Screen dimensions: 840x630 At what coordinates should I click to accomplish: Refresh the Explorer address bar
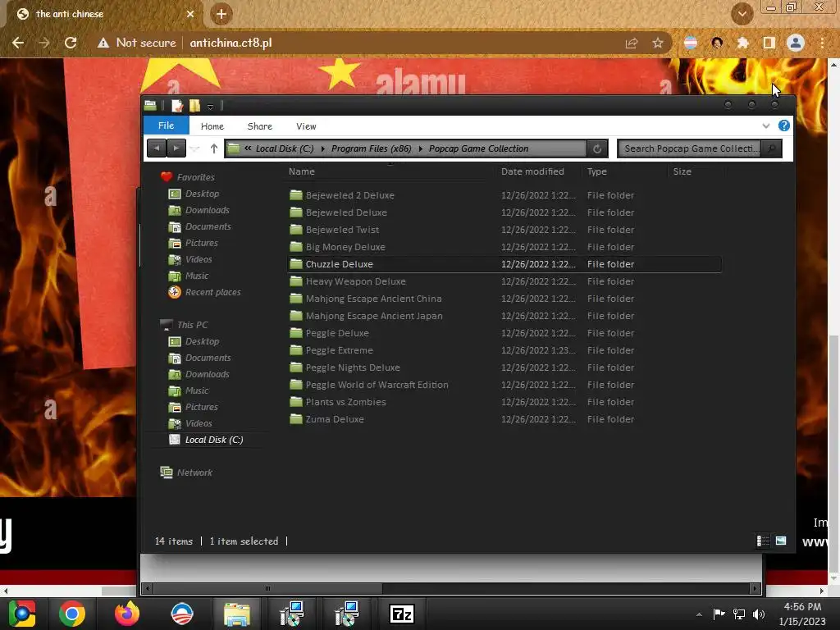click(597, 149)
